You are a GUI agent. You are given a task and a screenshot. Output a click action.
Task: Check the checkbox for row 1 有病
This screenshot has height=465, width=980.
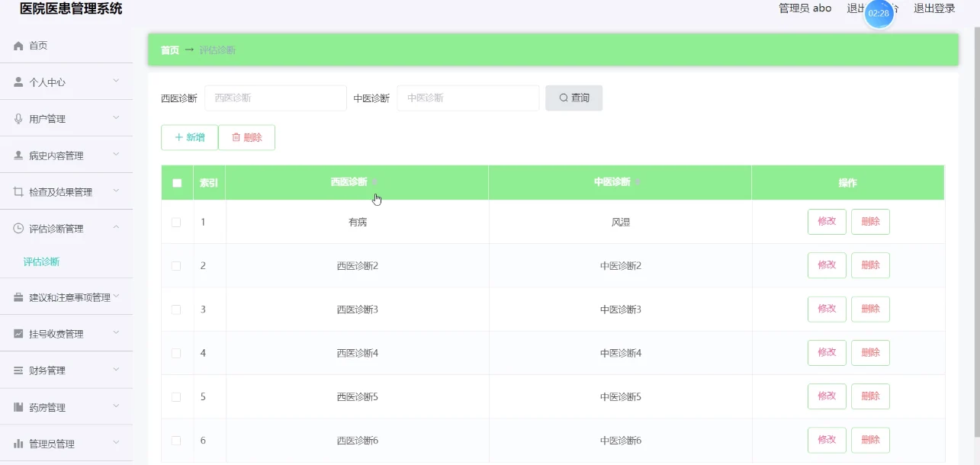(176, 222)
